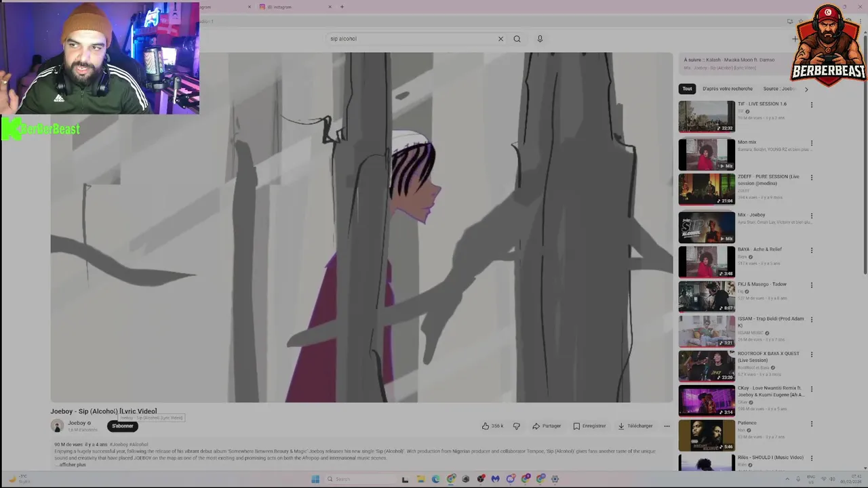The image size is (868, 488).
Task: Open options menu for CKay - Love Nwantiti Remix
Action: coord(812,390)
